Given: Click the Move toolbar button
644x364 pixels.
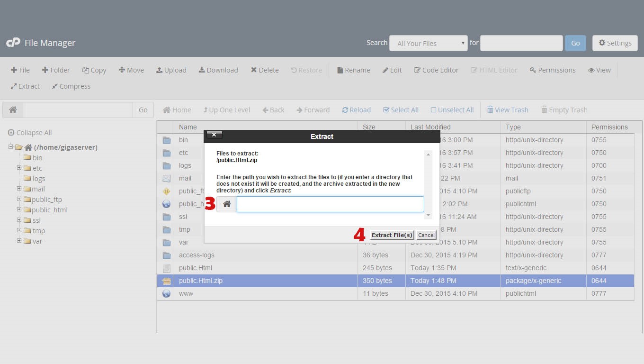Looking at the screenshot, I should (131, 70).
